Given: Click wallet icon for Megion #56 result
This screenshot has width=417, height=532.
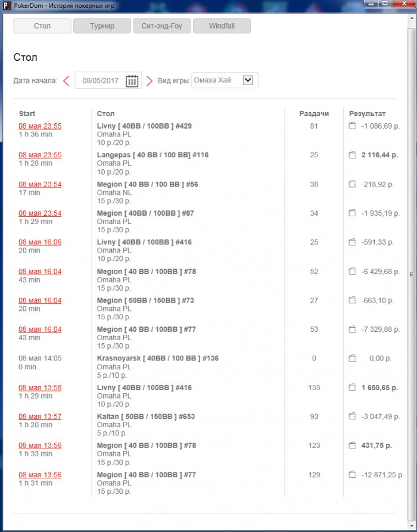Looking at the screenshot, I should 352,185.
